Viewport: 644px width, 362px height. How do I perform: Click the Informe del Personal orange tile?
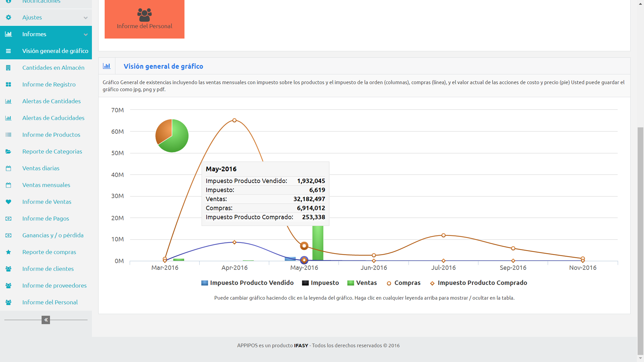(145, 19)
